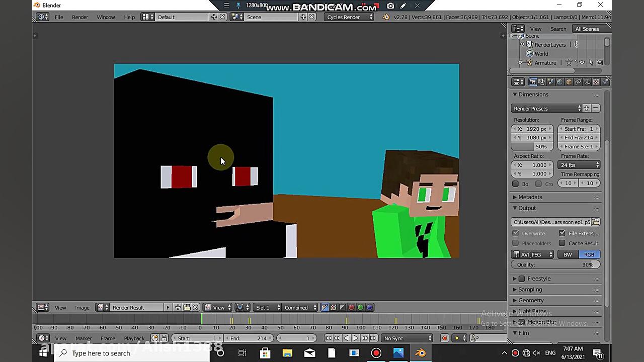Viewport: 644px width, 362px height.
Task: Open the Texture properties tab icon
Action: (596, 82)
